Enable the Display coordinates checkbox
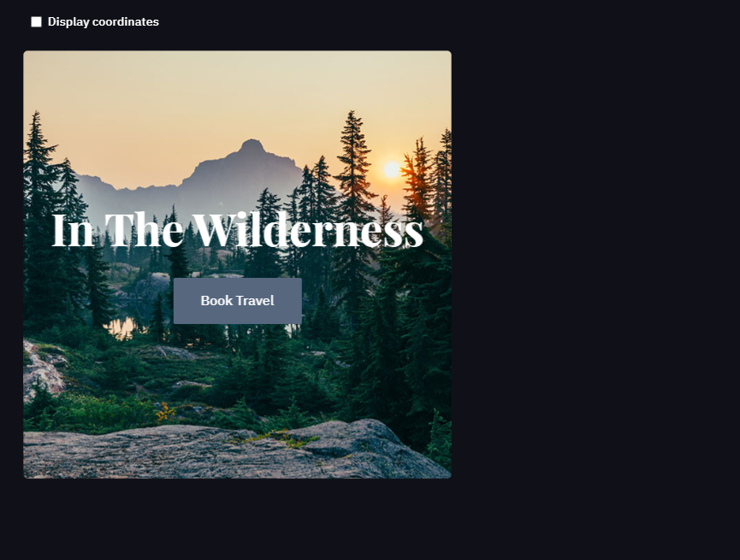The width and height of the screenshot is (740, 560). pyautogui.click(x=36, y=21)
